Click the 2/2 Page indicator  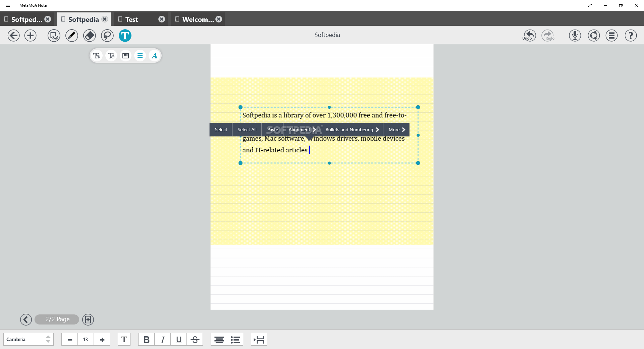(57, 319)
